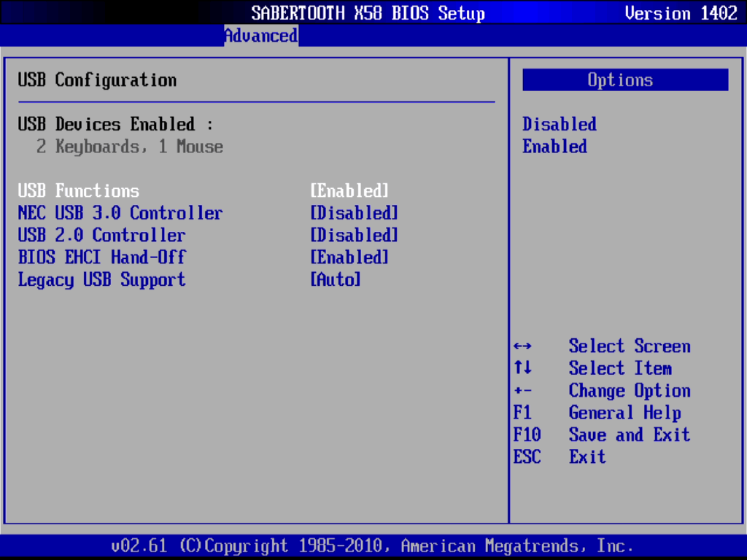Click the up-down arrows Select Item icon
Viewport: 747px width, 560px height.
pos(522,367)
